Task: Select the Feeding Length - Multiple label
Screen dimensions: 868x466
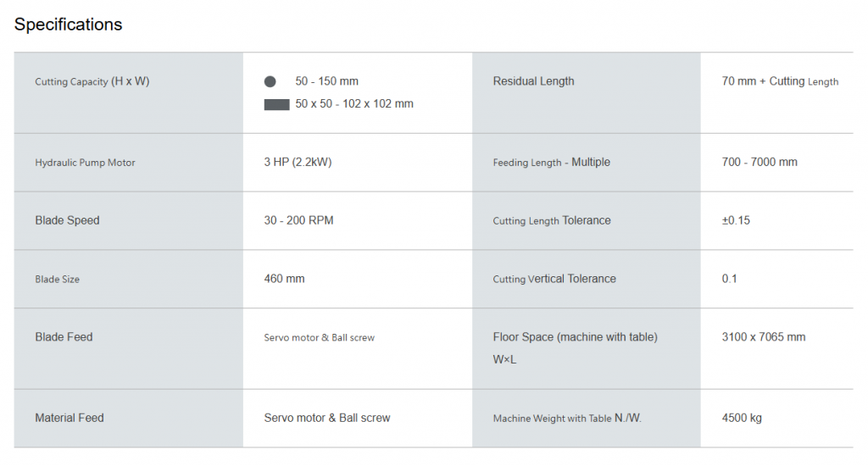Action: [x=552, y=162]
